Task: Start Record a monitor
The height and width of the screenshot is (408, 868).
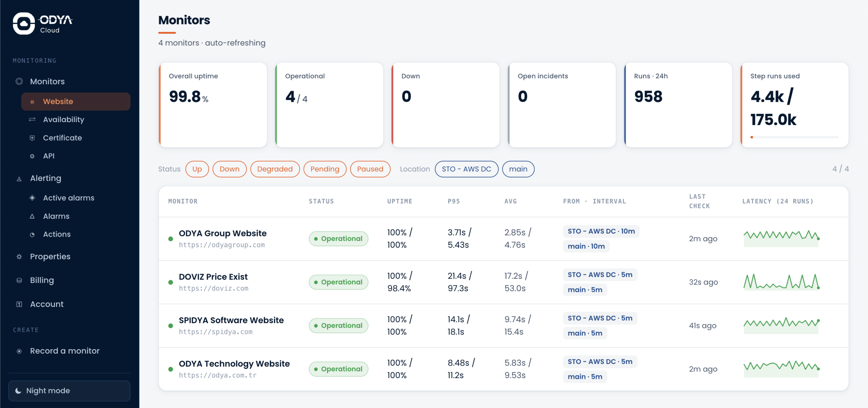Action: pos(69,351)
